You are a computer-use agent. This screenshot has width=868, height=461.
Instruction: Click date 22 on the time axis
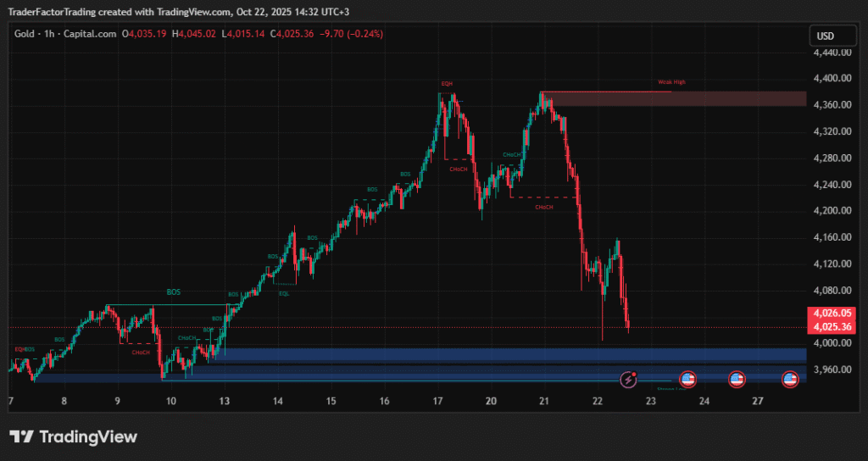[x=598, y=401]
